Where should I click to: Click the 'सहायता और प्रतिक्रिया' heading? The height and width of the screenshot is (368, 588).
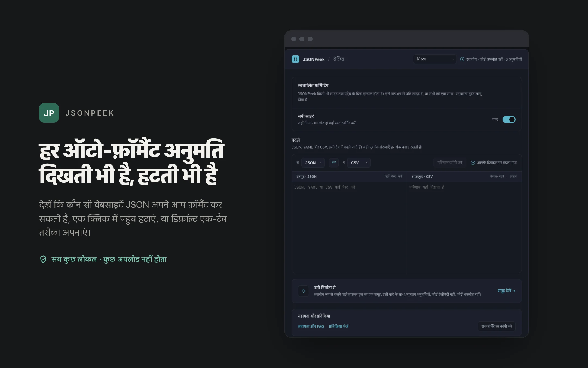pyautogui.click(x=314, y=316)
